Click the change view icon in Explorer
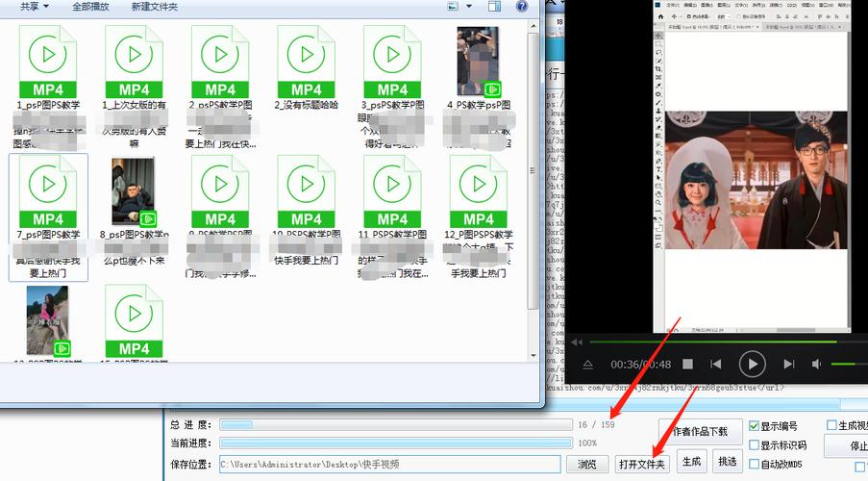The width and height of the screenshot is (868, 481). click(453, 7)
